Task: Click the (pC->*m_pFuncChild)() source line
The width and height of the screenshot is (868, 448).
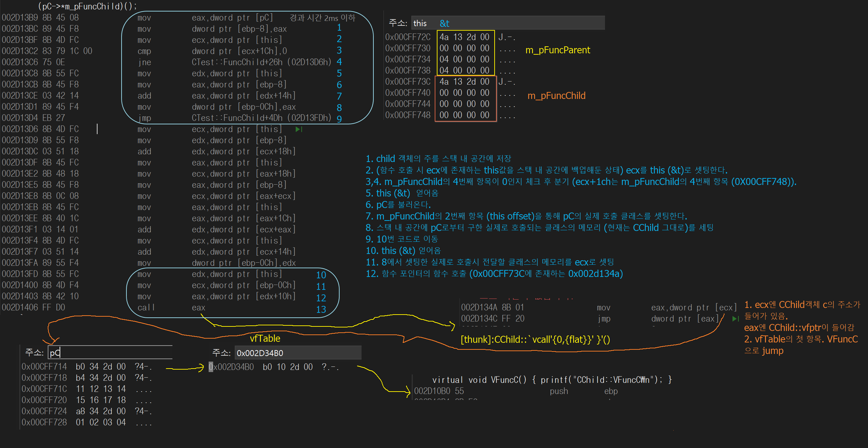Action: pyautogui.click(x=87, y=6)
